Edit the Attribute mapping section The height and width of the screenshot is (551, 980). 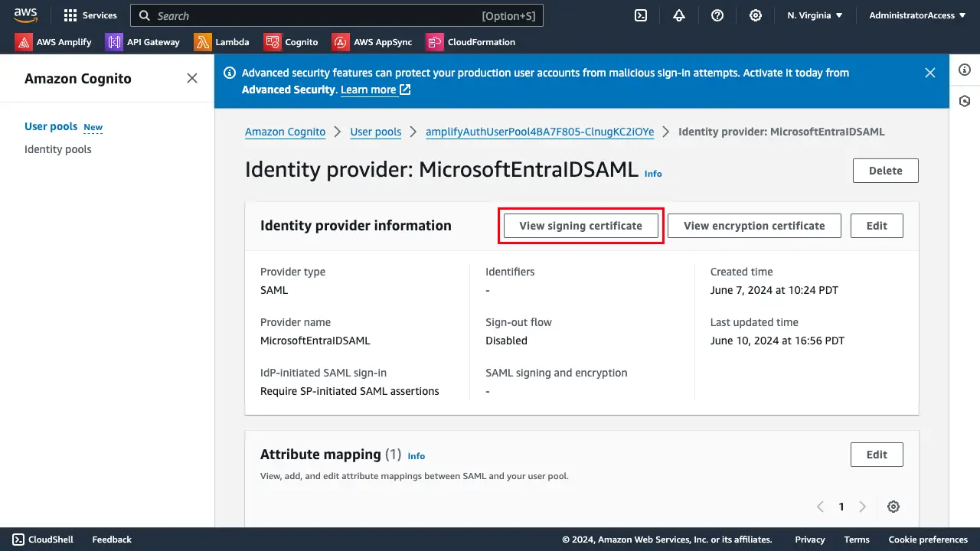point(877,455)
